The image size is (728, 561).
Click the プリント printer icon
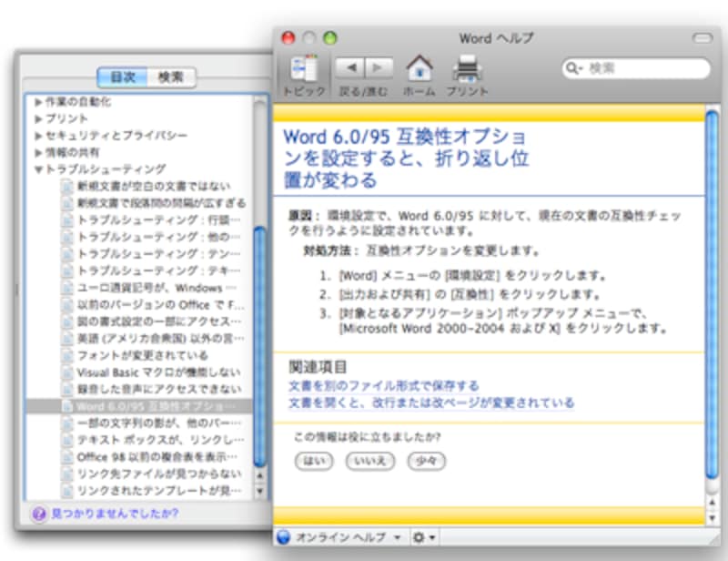[467, 69]
